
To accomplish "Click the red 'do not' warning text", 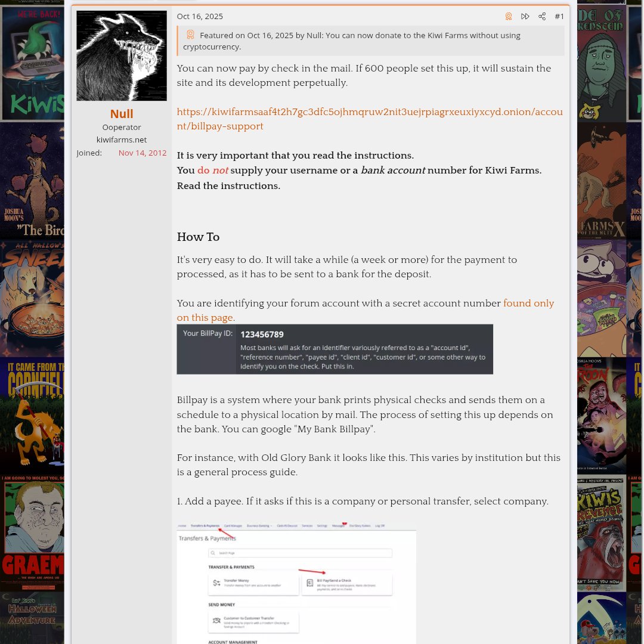I will coord(213,171).
